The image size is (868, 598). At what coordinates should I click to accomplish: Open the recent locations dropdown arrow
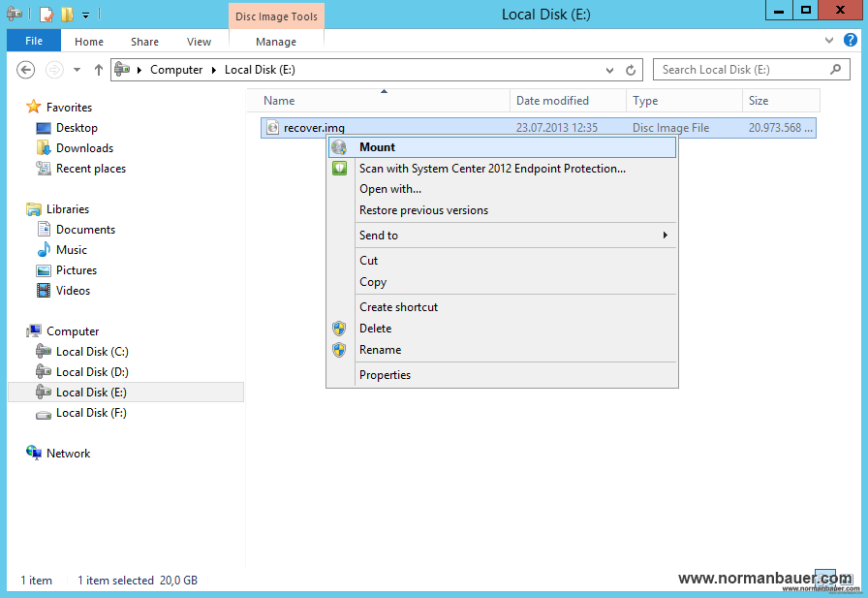[77, 70]
